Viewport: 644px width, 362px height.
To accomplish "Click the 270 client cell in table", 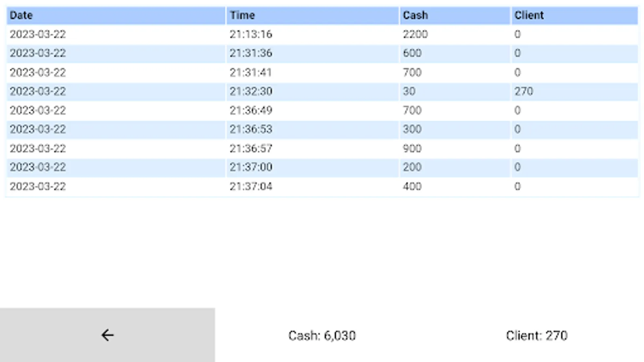I will point(524,91).
